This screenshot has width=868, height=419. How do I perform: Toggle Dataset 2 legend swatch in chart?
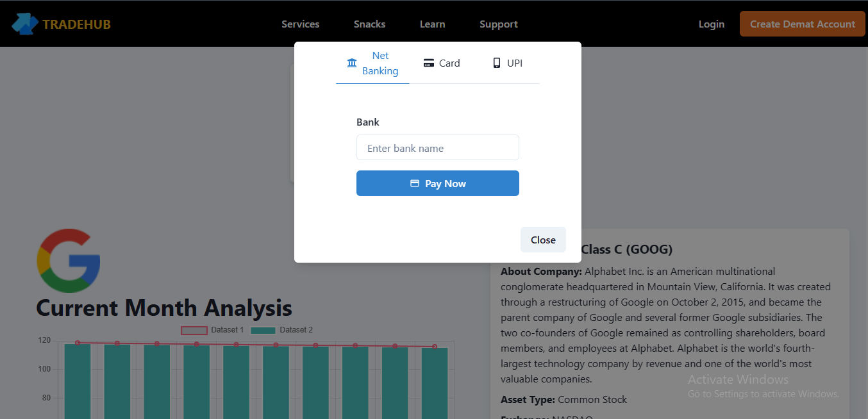click(263, 330)
